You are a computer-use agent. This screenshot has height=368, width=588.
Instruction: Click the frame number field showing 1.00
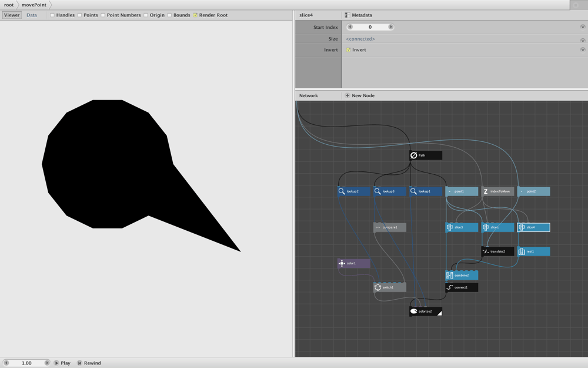(x=26, y=363)
